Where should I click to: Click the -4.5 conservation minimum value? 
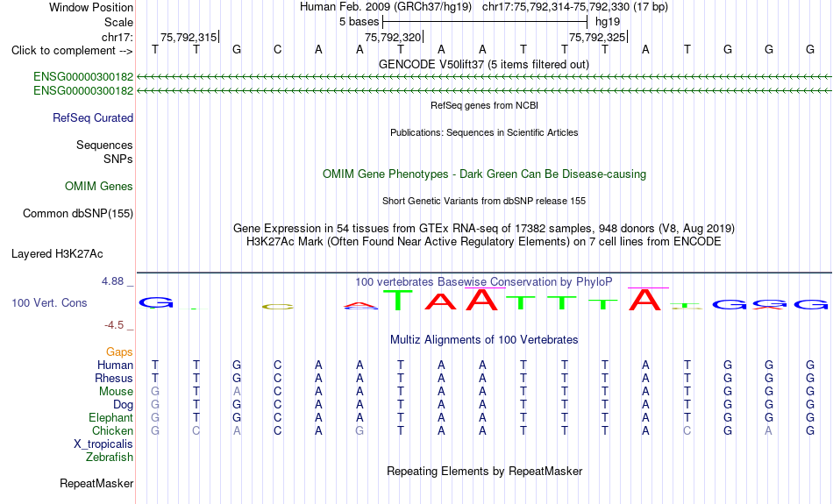coord(114,325)
